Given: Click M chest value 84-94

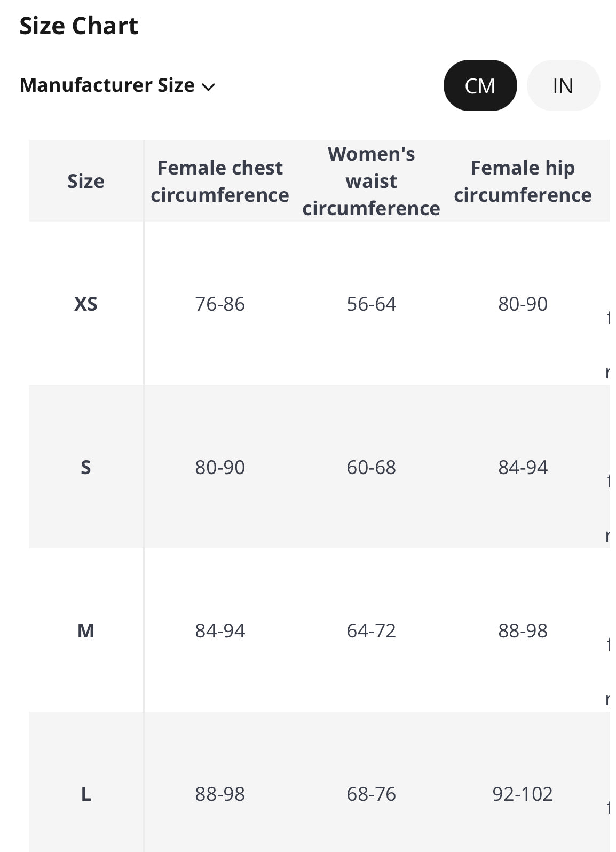Looking at the screenshot, I should click(x=220, y=630).
